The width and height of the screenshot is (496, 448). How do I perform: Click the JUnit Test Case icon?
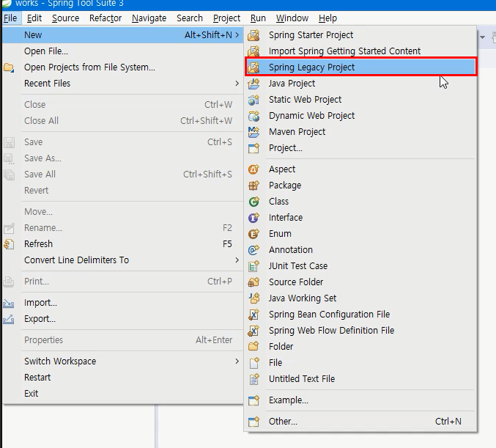(x=253, y=266)
